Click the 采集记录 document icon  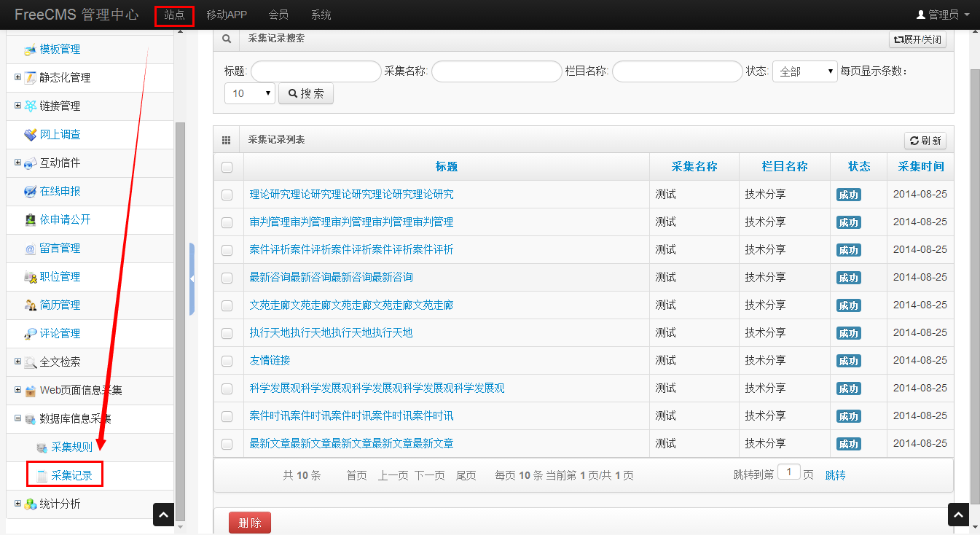tap(42, 476)
